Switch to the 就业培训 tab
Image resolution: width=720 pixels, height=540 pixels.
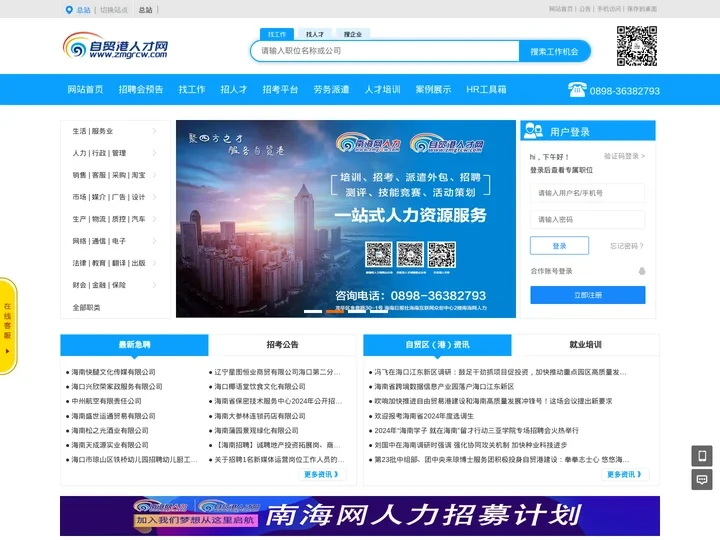585,345
